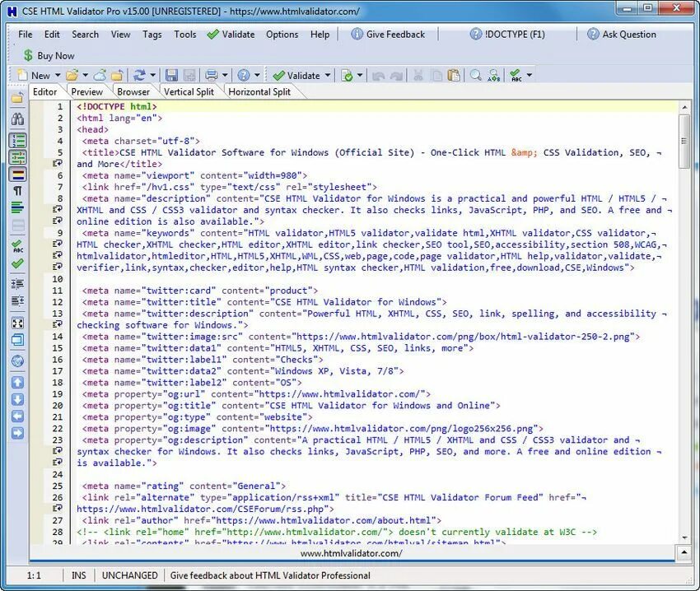The height and width of the screenshot is (591, 700).
Task: Toggle line numbers display in the sidebar
Action: [x=18, y=141]
